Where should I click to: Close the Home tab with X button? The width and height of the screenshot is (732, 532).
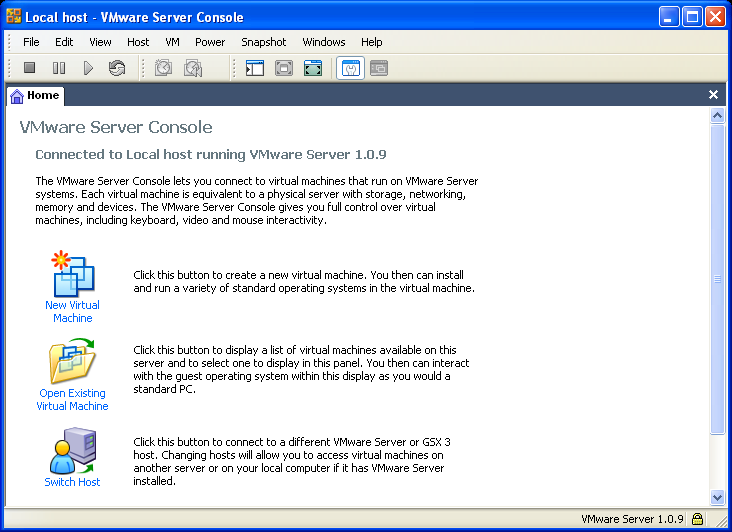713,95
